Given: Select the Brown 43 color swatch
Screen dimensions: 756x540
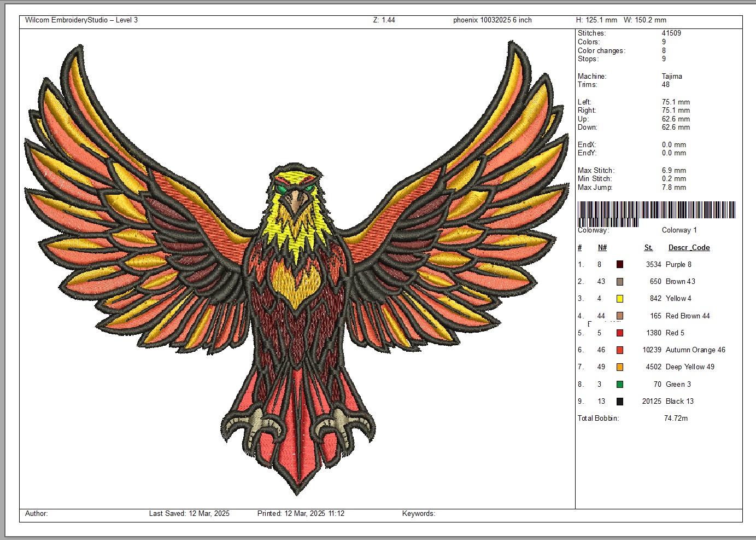Looking at the screenshot, I should click(620, 282).
